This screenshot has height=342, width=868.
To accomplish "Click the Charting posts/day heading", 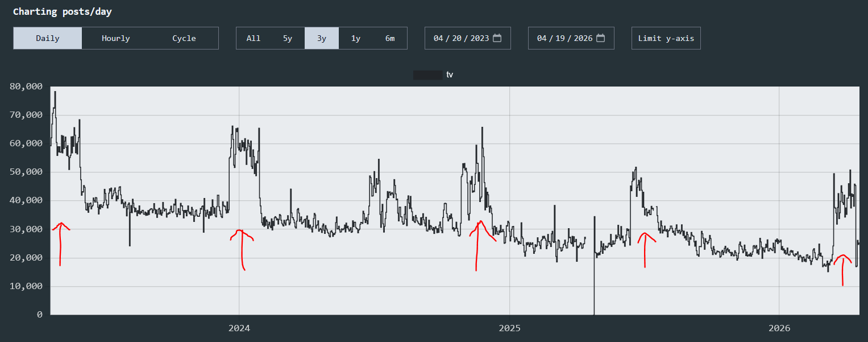I will [63, 11].
